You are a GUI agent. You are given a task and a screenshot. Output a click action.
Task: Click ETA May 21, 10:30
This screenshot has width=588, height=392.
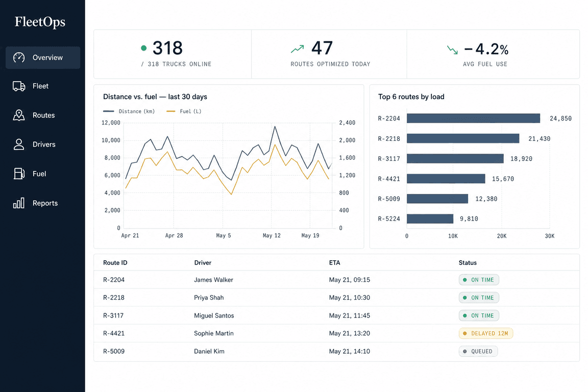click(x=350, y=298)
